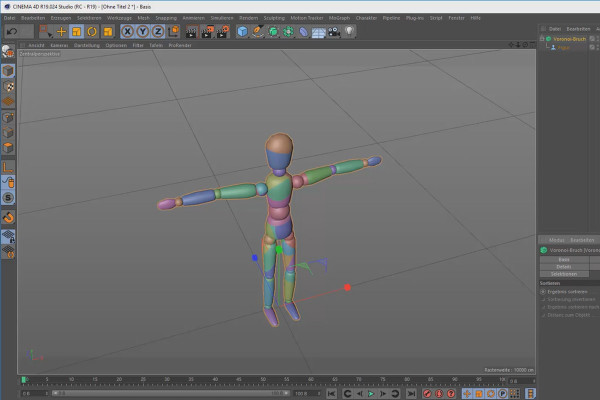
Task: Open the Erzeugen menu
Action: click(61, 18)
